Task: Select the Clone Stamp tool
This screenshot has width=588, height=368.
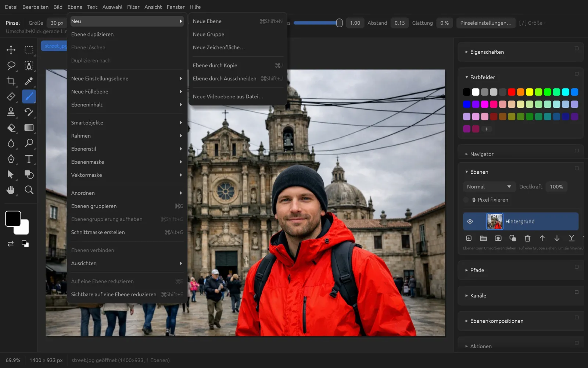Action: coord(11,112)
